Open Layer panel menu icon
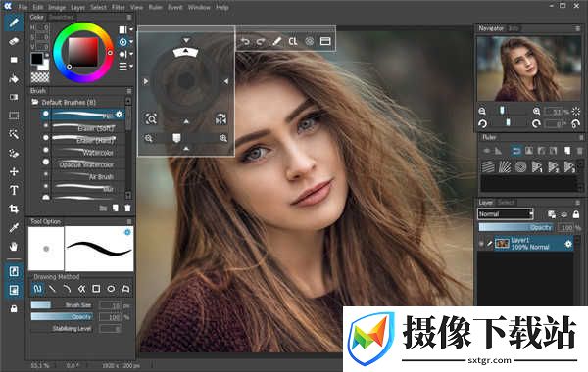This screenshot has width=588, height=372. pyautogui.click(x=578, y=203)
